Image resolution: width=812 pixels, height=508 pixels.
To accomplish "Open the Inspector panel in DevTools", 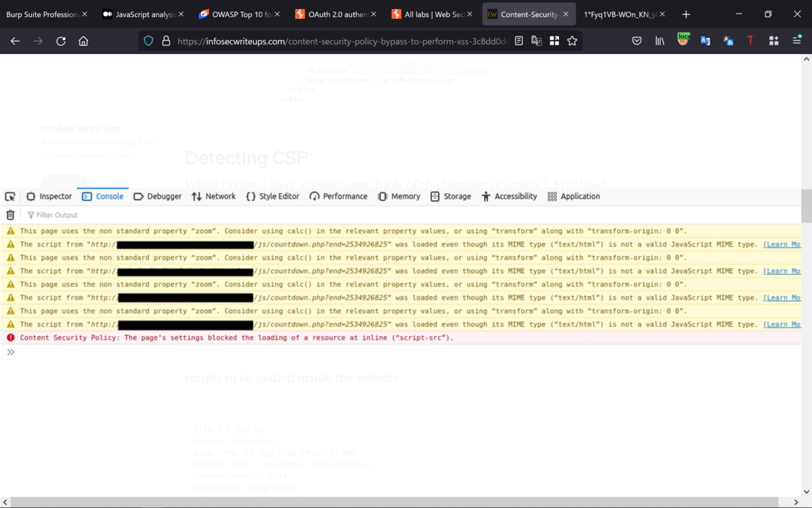I will [49, 196].
